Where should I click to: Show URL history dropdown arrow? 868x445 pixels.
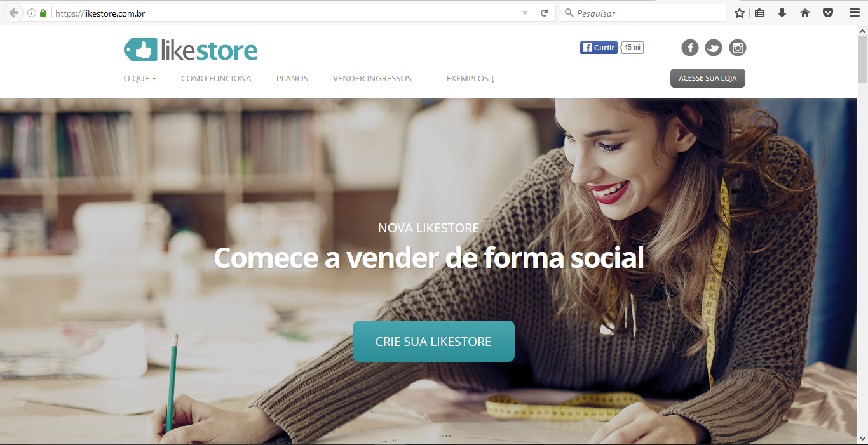pyautogui.click(x=525, y=13)
